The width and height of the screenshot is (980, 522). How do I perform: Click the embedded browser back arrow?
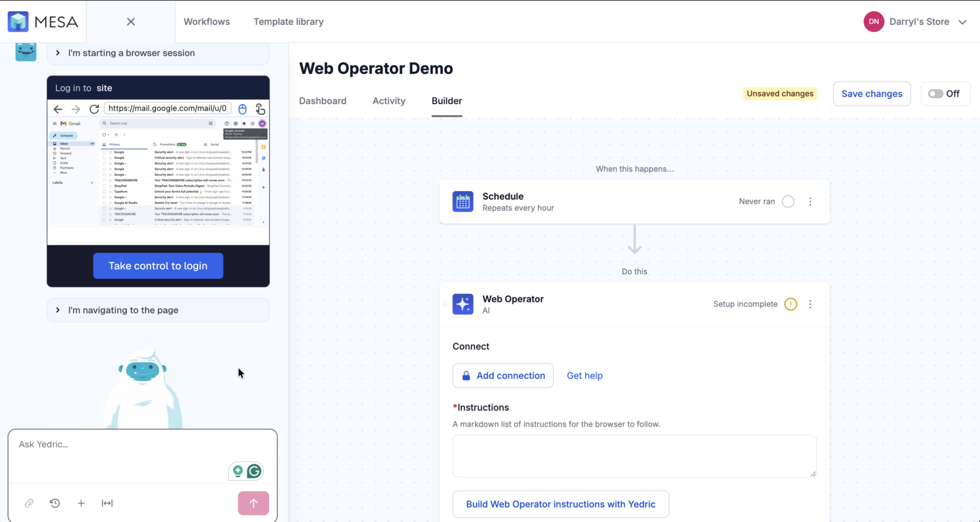coord(58,110)
